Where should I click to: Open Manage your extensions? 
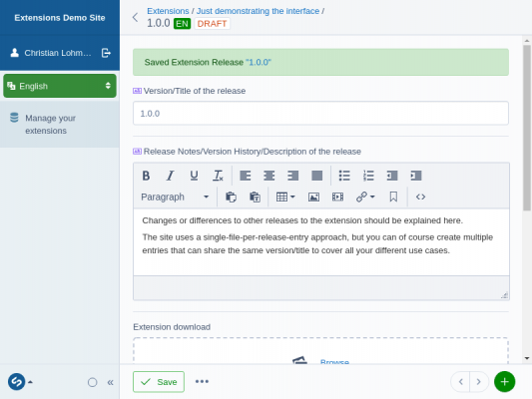pos(60,124)
